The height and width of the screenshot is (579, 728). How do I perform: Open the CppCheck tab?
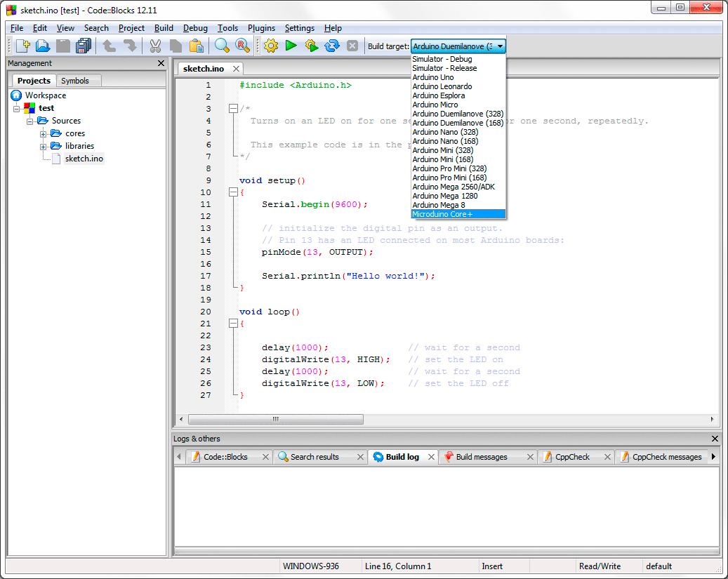tap(572, 457)
